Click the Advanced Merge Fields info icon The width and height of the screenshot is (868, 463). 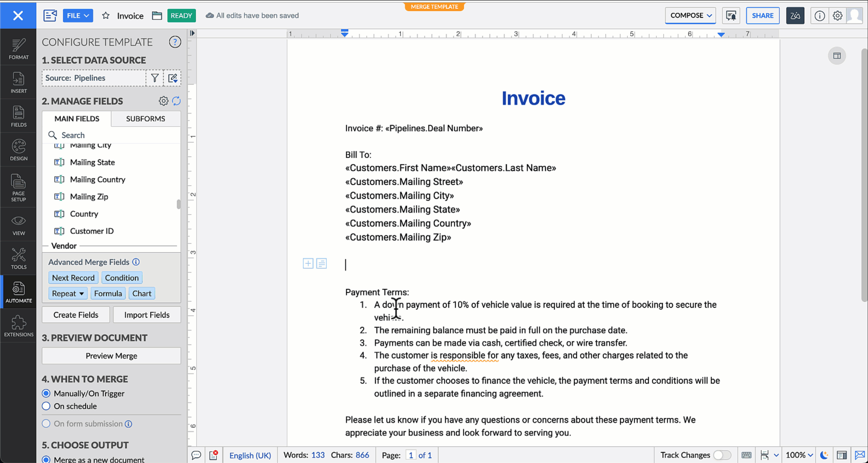[136, 262]
